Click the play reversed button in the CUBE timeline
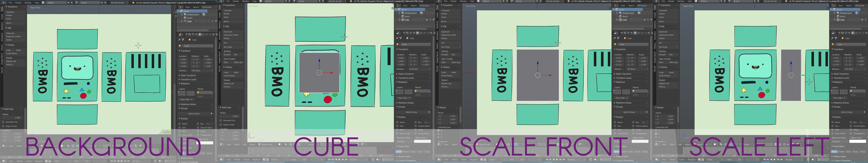Viewport: 868px width, 163px height. click(336, 159)
